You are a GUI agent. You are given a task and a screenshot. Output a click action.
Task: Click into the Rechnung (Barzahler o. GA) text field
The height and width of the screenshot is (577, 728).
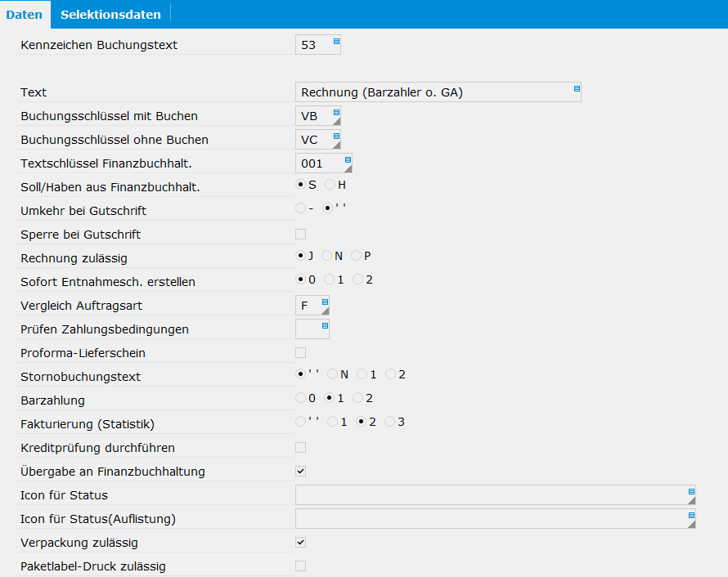click(438, 92)
